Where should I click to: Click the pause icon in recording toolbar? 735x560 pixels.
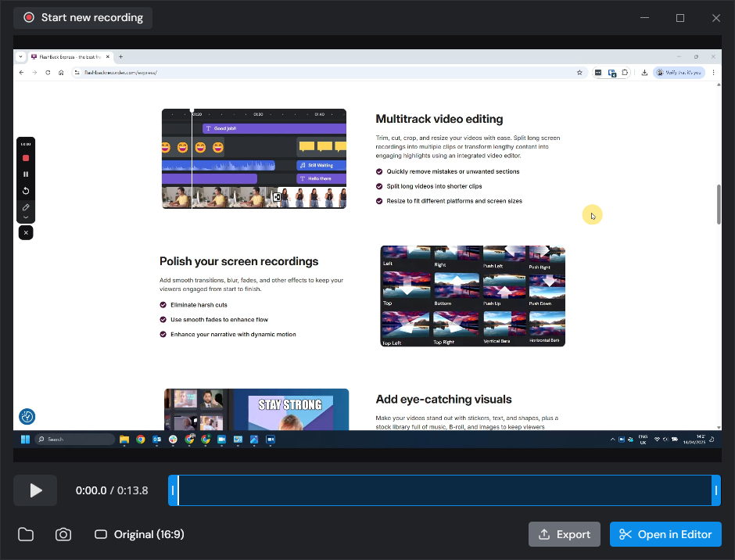[26, 174]
